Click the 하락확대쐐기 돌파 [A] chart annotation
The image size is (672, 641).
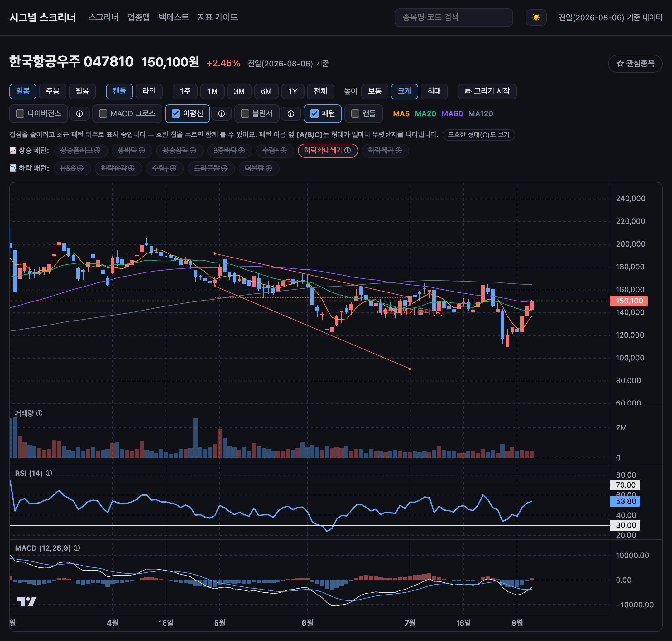pos(409,311)
